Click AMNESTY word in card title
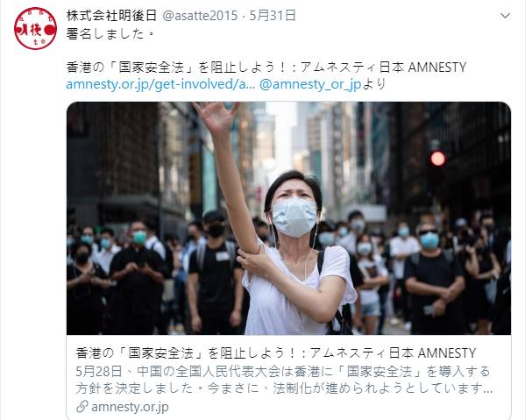532x420 pixels. 447,353
